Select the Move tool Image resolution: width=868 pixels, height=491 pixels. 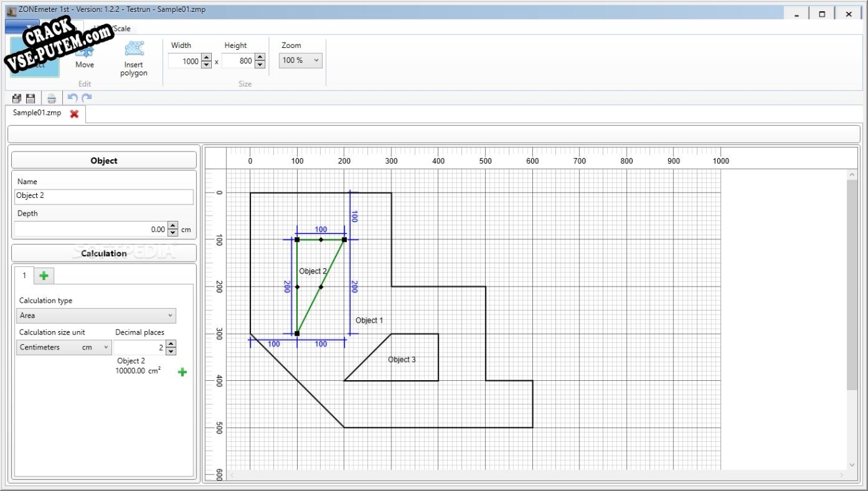tap(85, 58)
